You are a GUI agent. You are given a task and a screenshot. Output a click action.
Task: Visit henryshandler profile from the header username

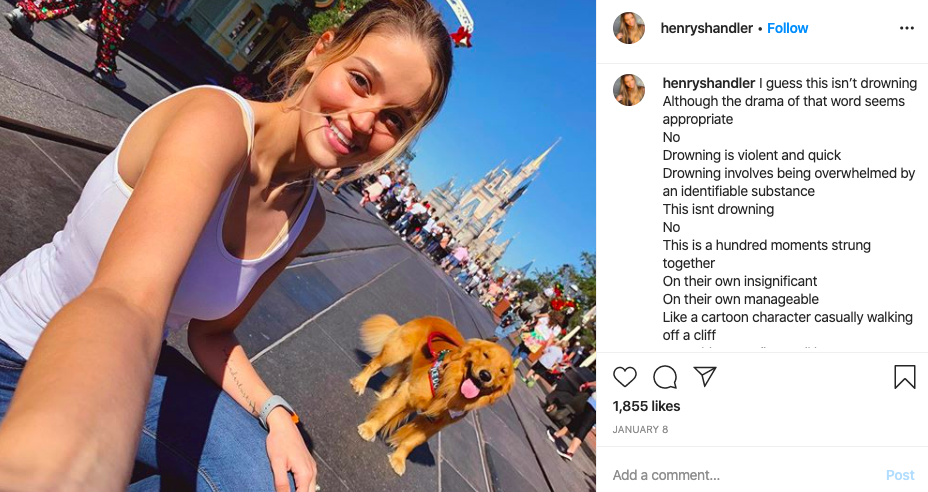(707, 28)
